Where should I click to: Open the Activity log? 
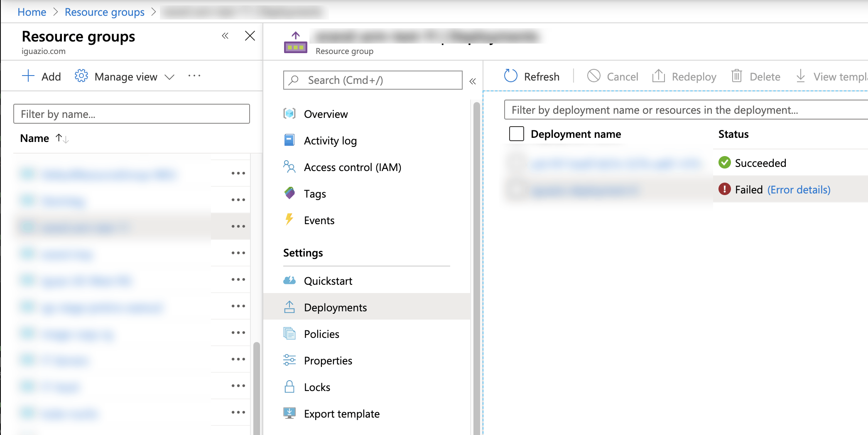(x=330, y=140)
